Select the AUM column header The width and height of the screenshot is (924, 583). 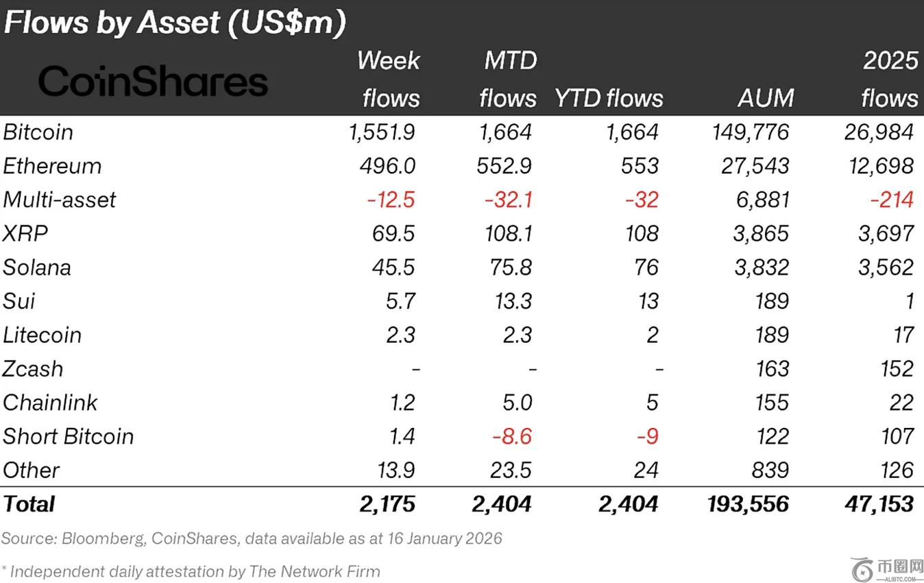(765, 98)
